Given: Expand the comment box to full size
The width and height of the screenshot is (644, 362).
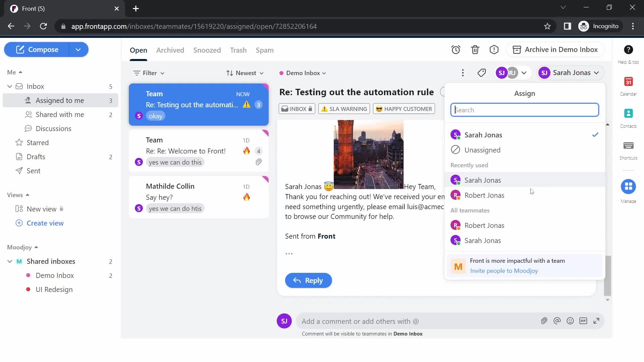Looking at the screenshot, I should [596, 321].
